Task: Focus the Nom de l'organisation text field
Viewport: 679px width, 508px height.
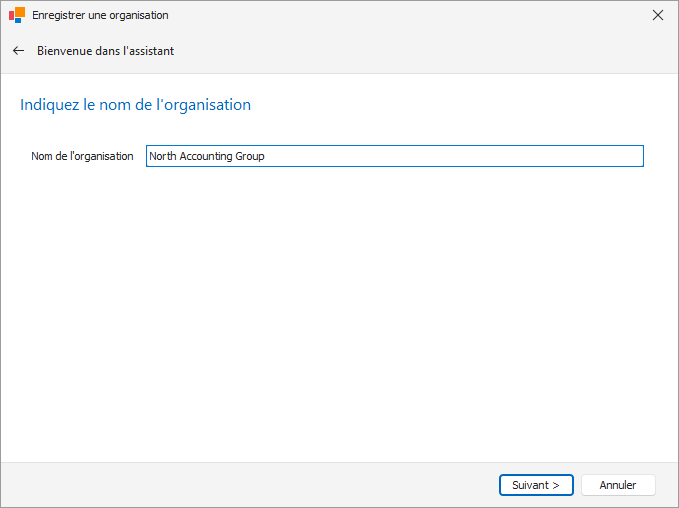Action: pyautogui.click(x=394, y=156)
